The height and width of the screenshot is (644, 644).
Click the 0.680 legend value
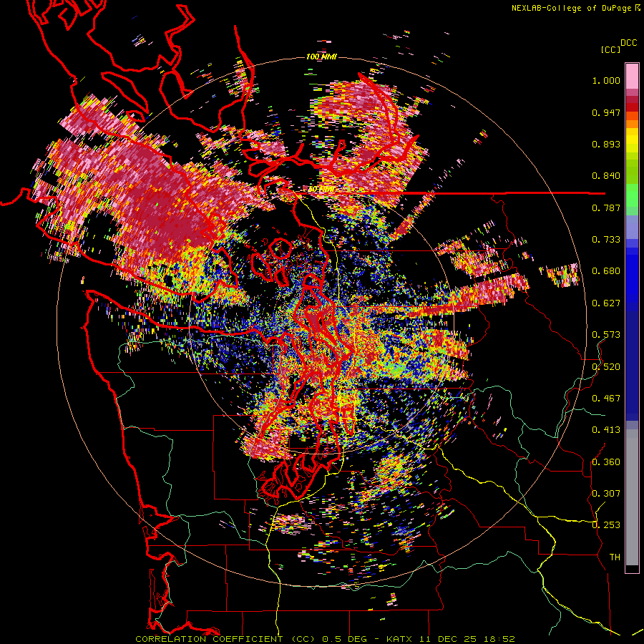click(606, 271)
